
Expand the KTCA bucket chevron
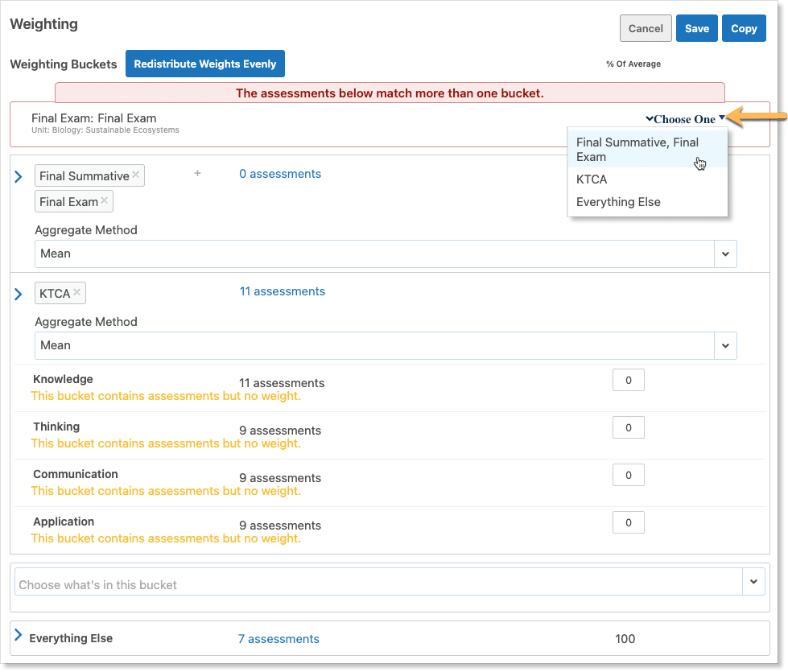click(x=19, y=295)
